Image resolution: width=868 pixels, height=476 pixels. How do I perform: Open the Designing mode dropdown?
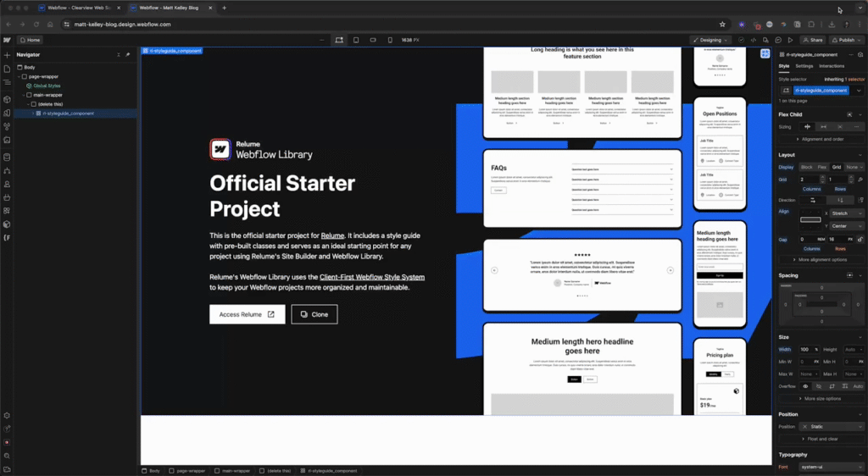710,40
